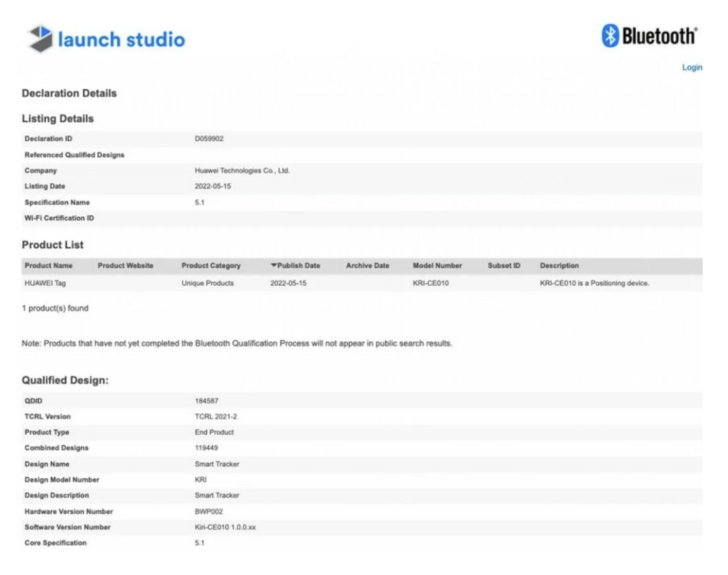Screen dimensions: 728x575
Task: Click the Bluetooth Qualification Process note
Action: (x=237, y=343)
